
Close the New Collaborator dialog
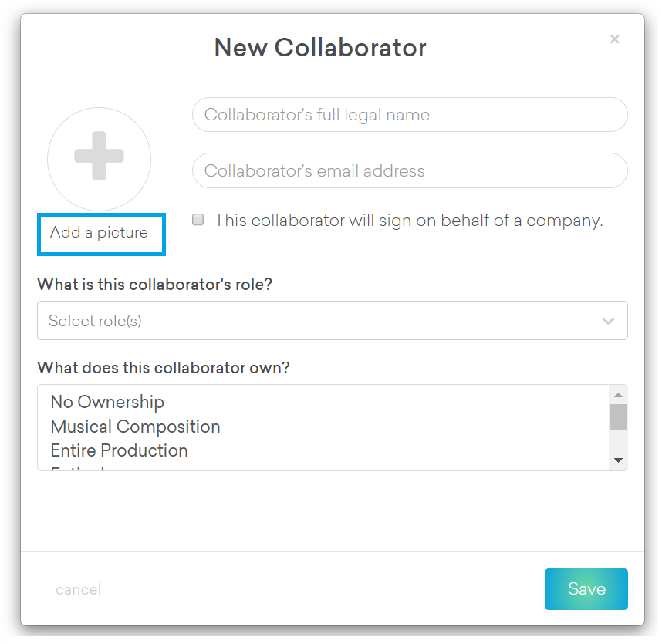click(614, 39)
